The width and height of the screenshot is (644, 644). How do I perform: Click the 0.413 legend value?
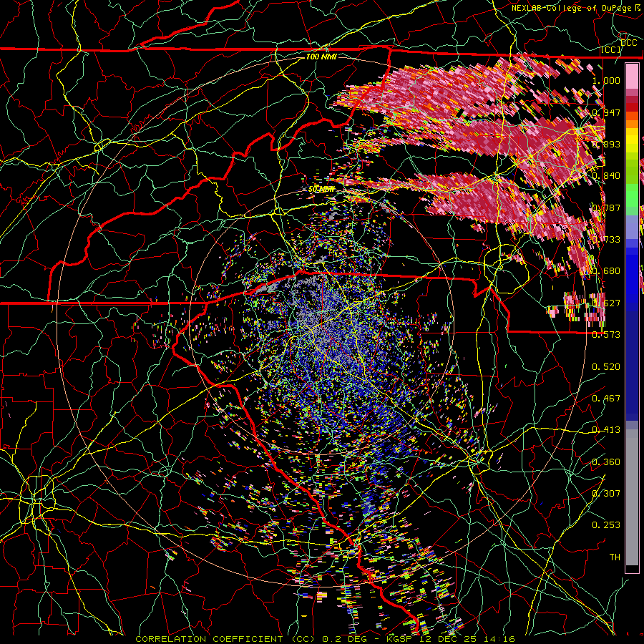(606, 429)
